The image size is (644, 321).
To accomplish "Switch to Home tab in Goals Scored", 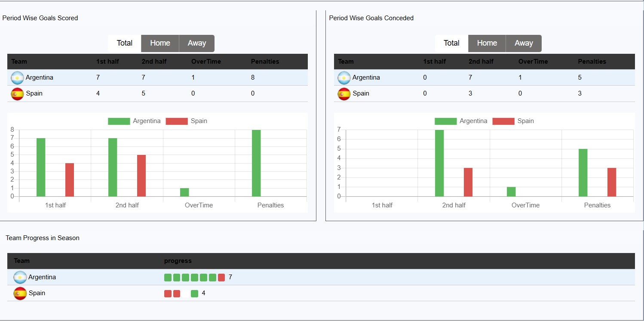I will click(160, 43).
